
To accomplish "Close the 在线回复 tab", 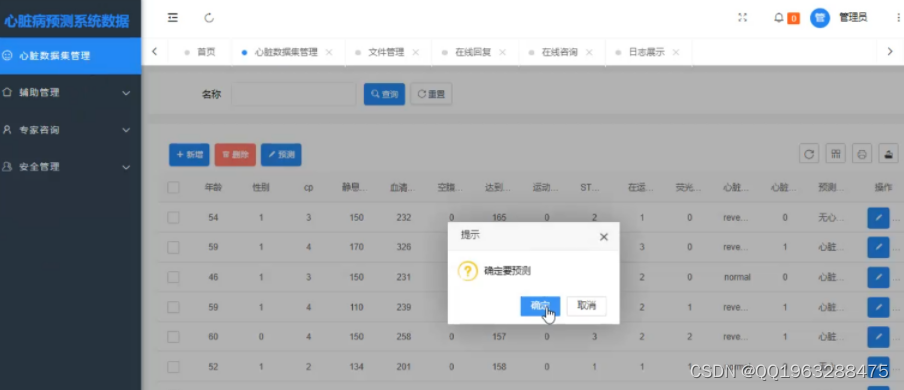I will coord(502,52).
